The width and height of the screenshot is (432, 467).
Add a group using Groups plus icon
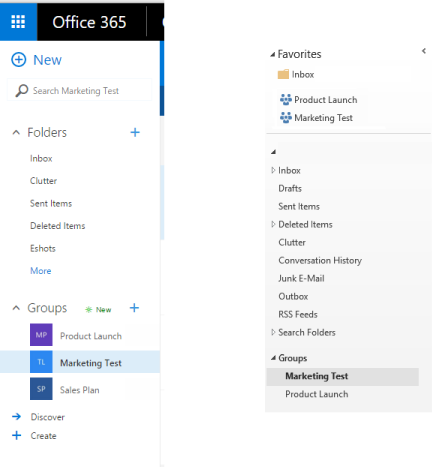tap(134, 308)
